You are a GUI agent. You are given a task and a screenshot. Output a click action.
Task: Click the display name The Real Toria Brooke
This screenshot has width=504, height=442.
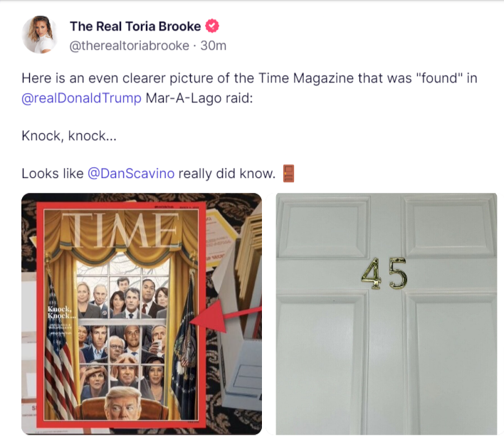135,26
